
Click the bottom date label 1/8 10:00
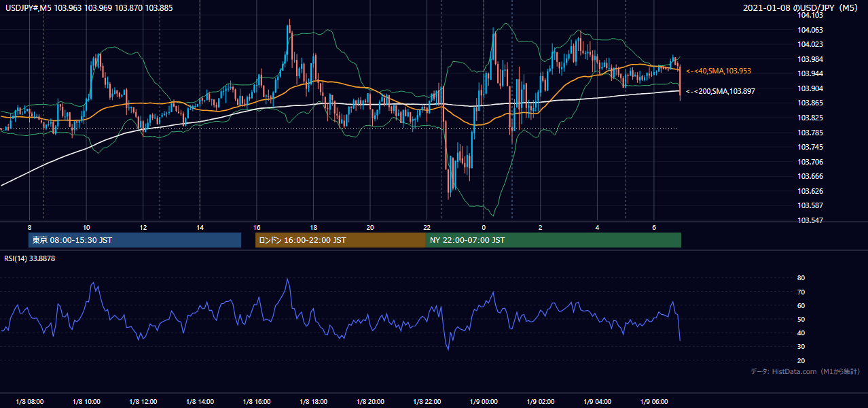point(86,402)
